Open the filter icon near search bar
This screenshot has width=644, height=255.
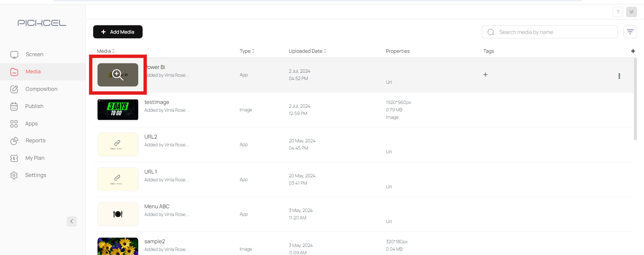630,32
